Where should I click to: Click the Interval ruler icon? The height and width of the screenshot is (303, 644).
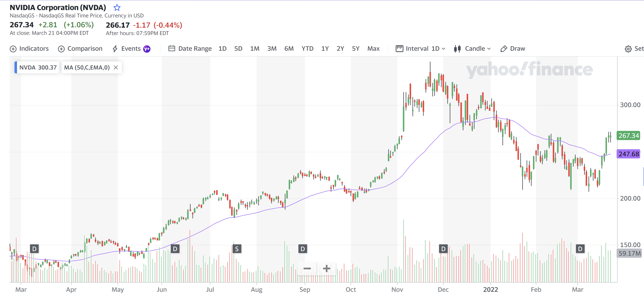pos(399,49)
